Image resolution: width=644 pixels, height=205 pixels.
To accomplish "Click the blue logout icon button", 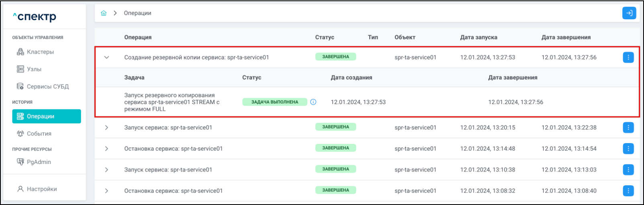I will pos(629,13).
